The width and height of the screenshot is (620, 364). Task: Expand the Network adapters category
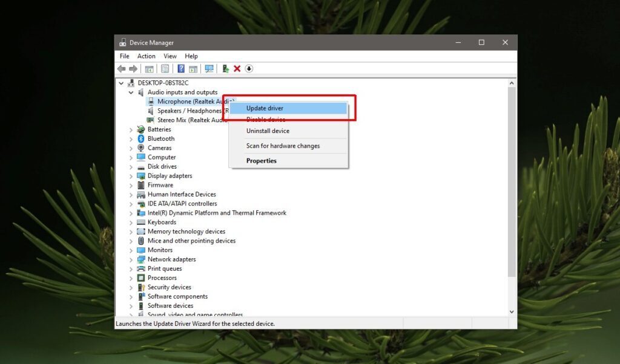click(132, 259)
